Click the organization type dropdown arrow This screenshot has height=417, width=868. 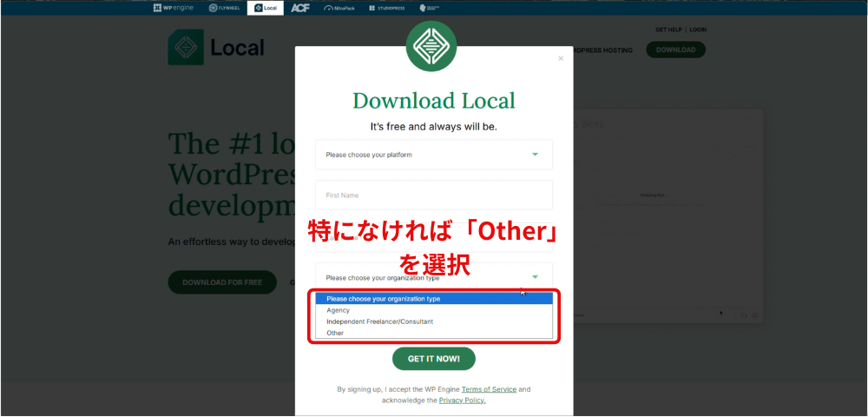tap(535, 277)
